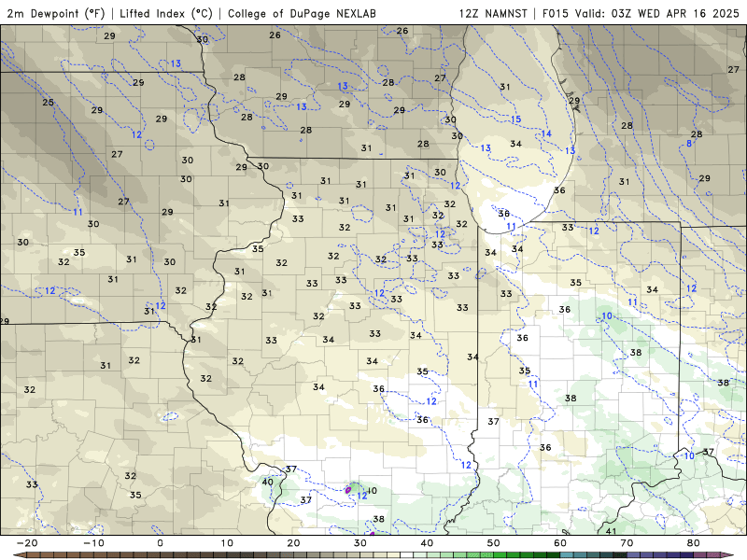
Task: Click the '12Z NAMNST' model run label
Action: 493,13
